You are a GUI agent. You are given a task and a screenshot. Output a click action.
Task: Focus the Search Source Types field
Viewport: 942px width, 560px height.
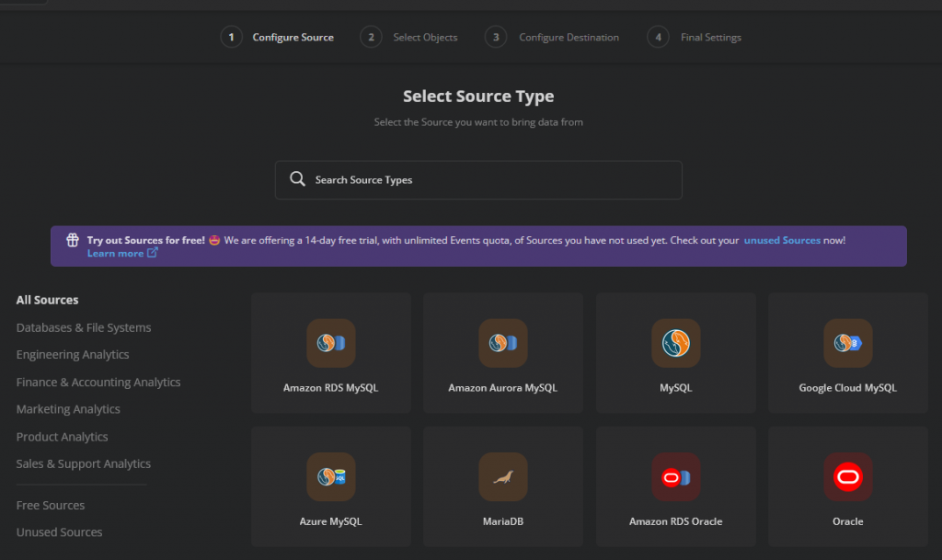point(478,180)
